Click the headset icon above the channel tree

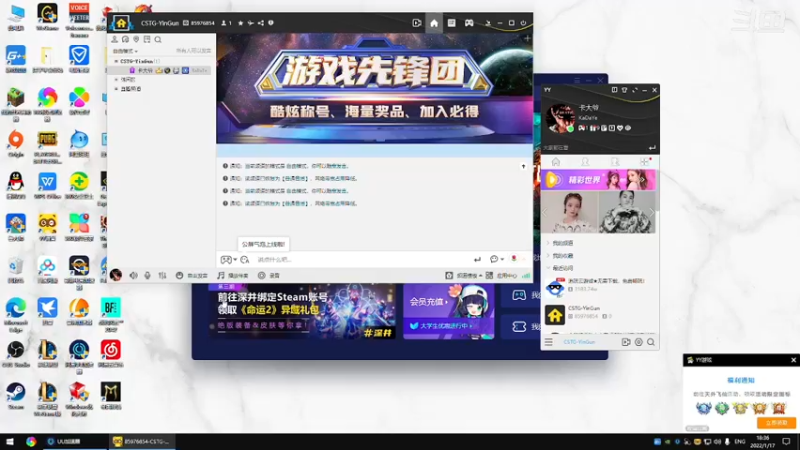125,39
